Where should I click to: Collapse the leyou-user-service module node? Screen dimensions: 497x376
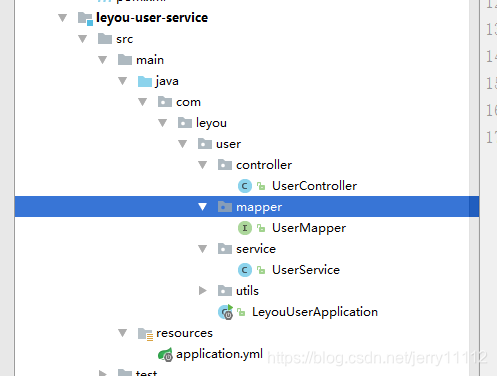(62, 18)
